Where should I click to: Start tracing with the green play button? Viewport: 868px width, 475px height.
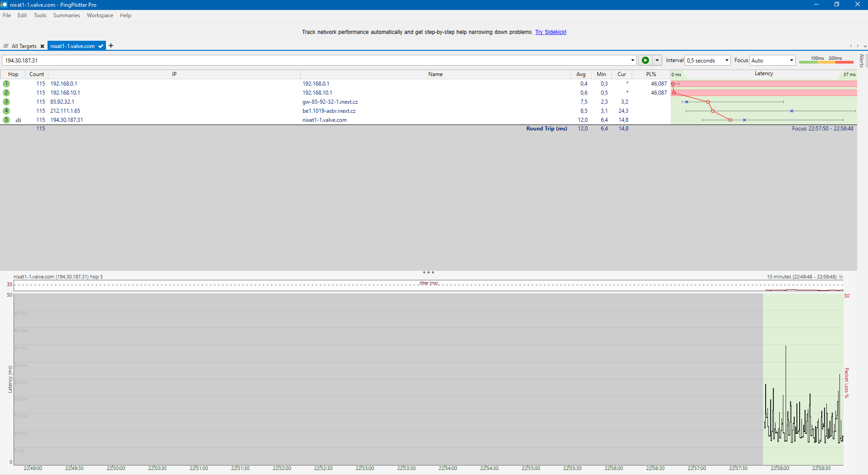point(645,60)
